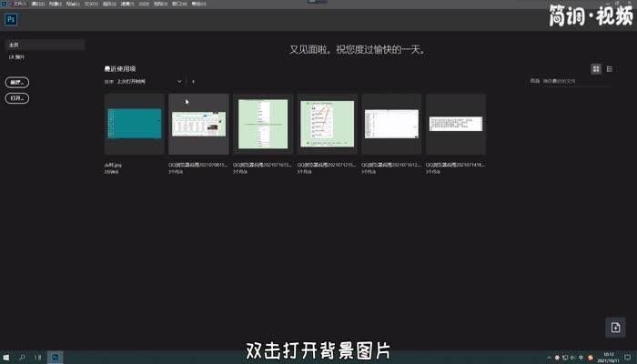Screen dimensions: 637x364
Task: Click the taskbar clock and date
Action: (x=609, y=358)
